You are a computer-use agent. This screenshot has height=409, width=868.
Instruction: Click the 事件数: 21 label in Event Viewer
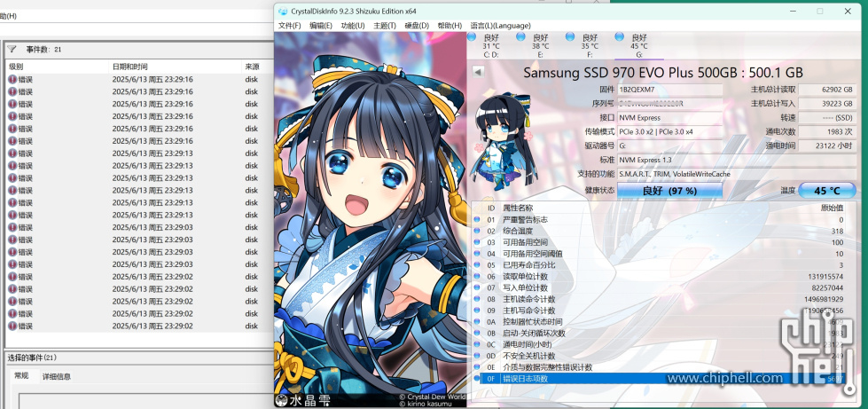tap(43, 50)
